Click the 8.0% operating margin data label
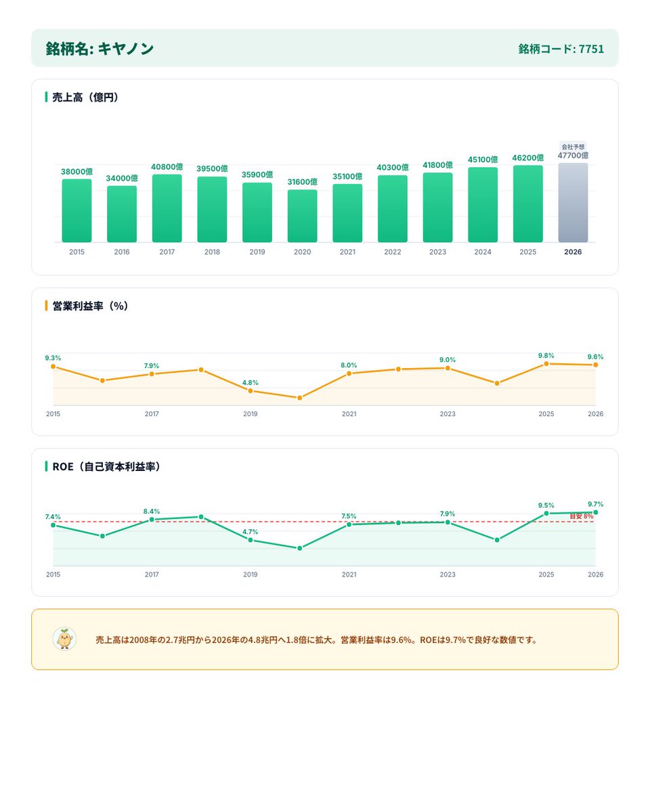The width and height of the screenshot is (650, 812). [x=349, y=365]
